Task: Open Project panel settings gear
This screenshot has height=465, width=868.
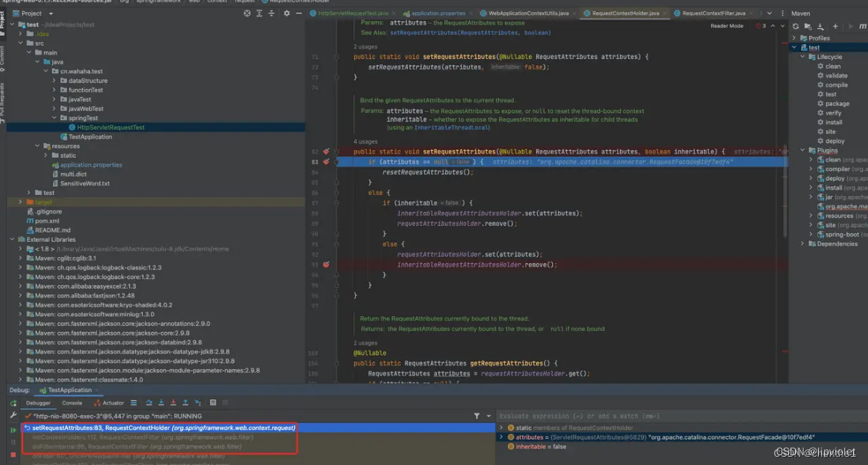Action: [287, 13]
